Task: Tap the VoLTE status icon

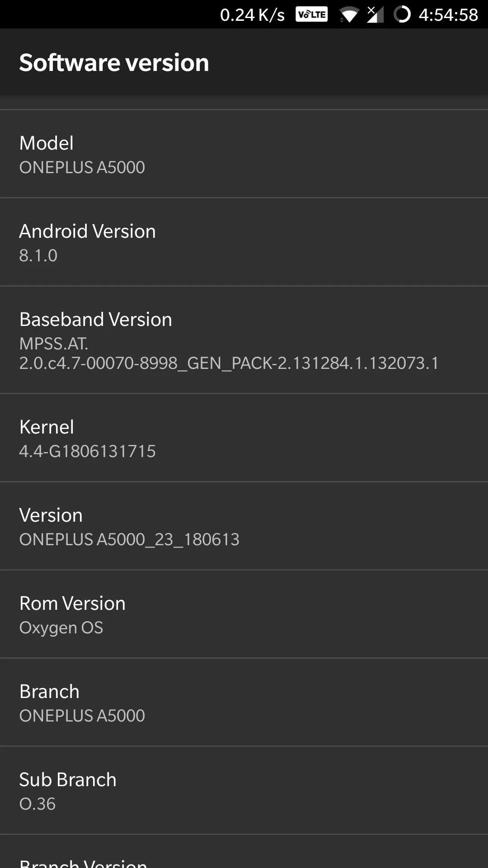Action: pyautogui.click(x=311, y=14)
